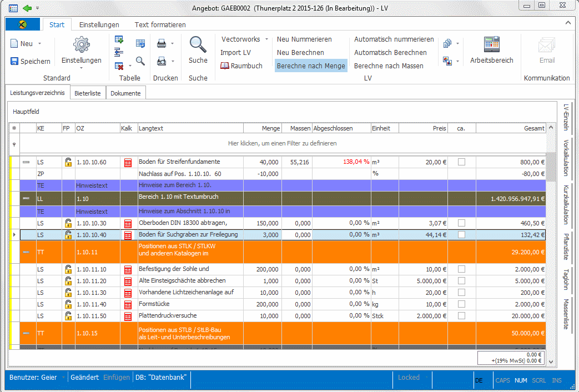Click the lock icon in row 1.10.11.50
The width and height of the screenshot is (579, 392).
68,316
